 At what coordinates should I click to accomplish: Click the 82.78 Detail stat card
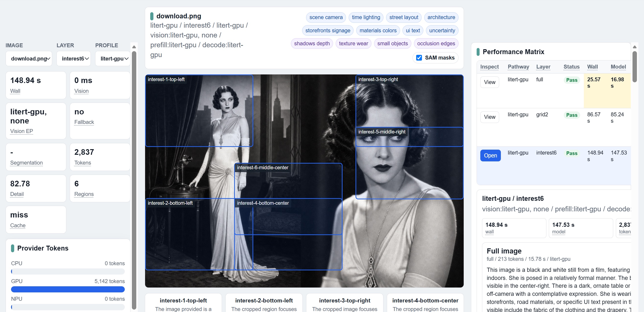pyautogui.click(x=36, y=188)
